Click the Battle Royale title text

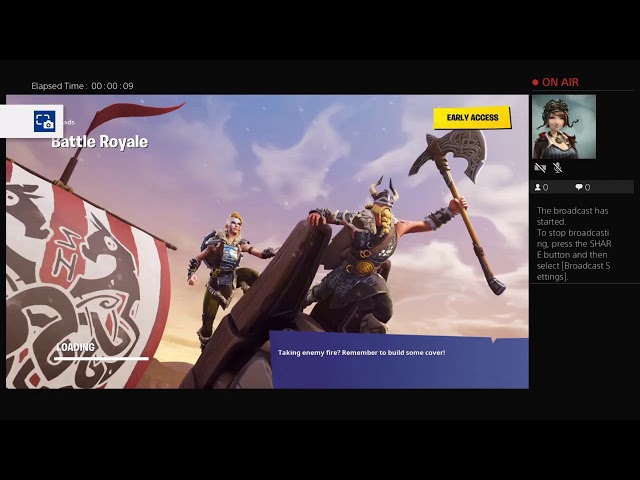click(100, 142)
